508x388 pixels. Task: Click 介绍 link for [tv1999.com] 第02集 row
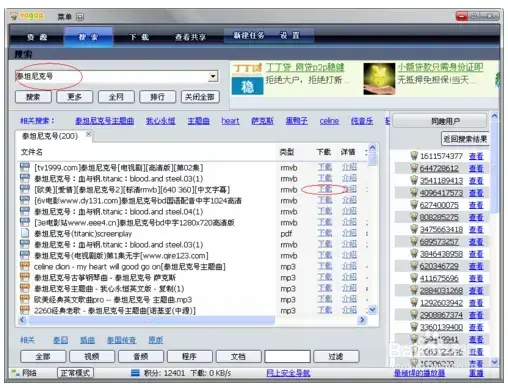[349, 167]
